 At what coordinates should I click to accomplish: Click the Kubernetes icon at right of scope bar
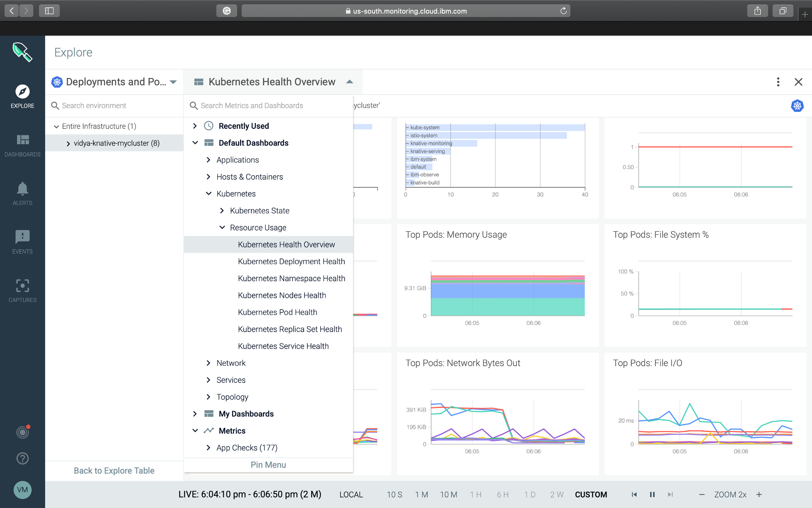click(x=797, y=106)
